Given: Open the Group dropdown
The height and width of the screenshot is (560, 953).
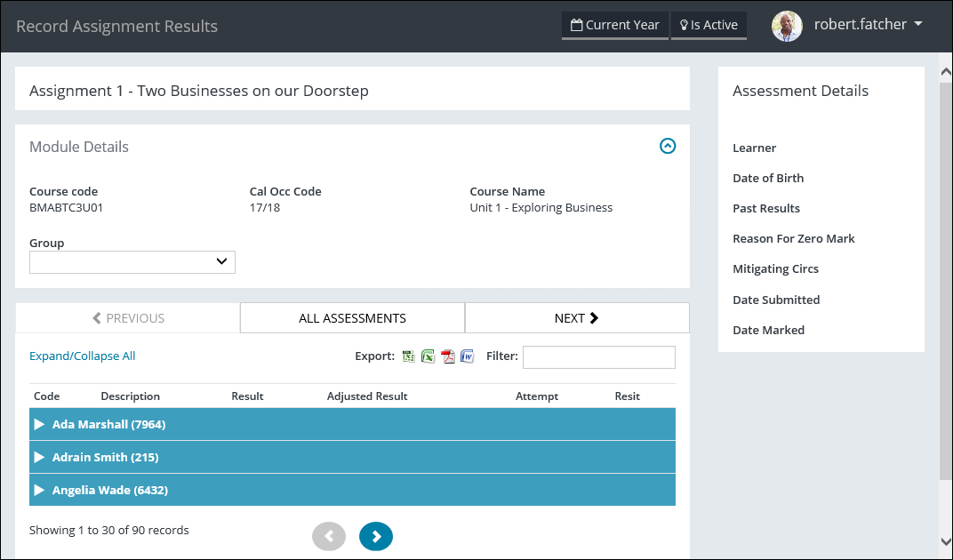Looking at the screenshot, I should [132, 262].
